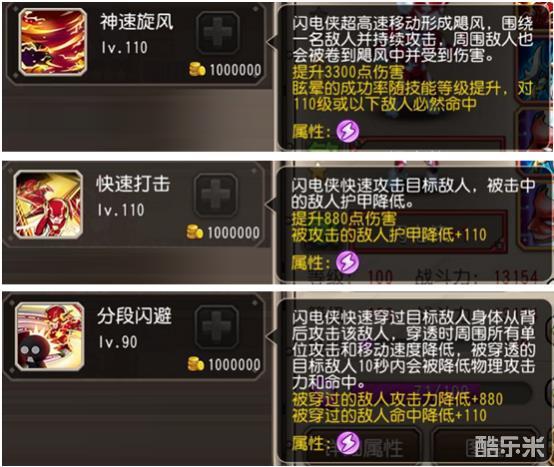Upgrade 快速打击 with its plus button
Image resolution: width=554 pixels, height=467 pixels.
point(215,194)
